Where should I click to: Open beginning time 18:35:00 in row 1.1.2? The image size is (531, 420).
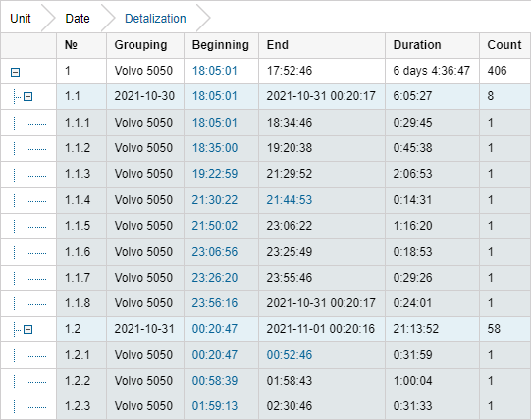(215, 148)
